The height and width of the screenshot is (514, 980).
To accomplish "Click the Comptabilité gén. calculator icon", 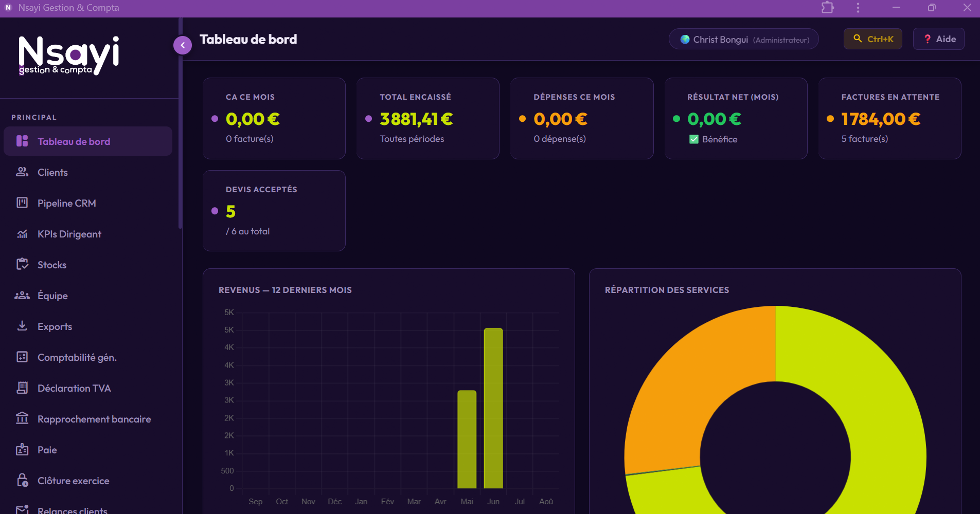I will 22,357.
